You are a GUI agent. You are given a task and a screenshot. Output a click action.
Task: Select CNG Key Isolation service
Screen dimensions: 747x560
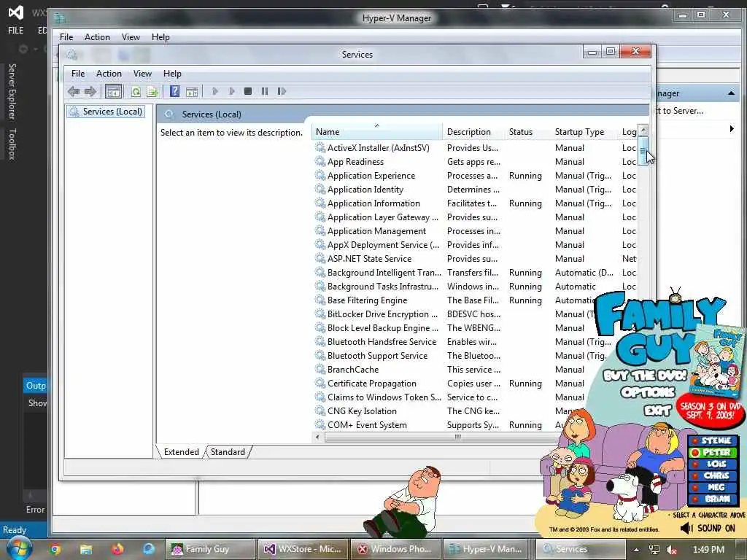coord(362,411)
